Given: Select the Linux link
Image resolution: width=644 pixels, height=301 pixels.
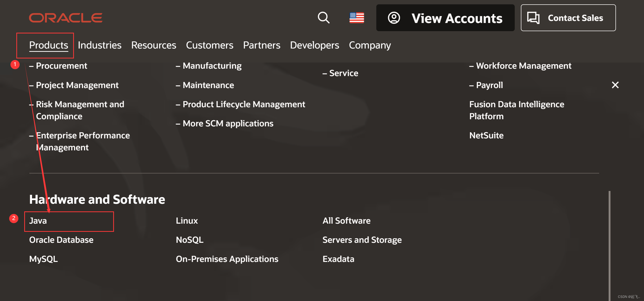Looking at the screenshot, I should [187, 221].
